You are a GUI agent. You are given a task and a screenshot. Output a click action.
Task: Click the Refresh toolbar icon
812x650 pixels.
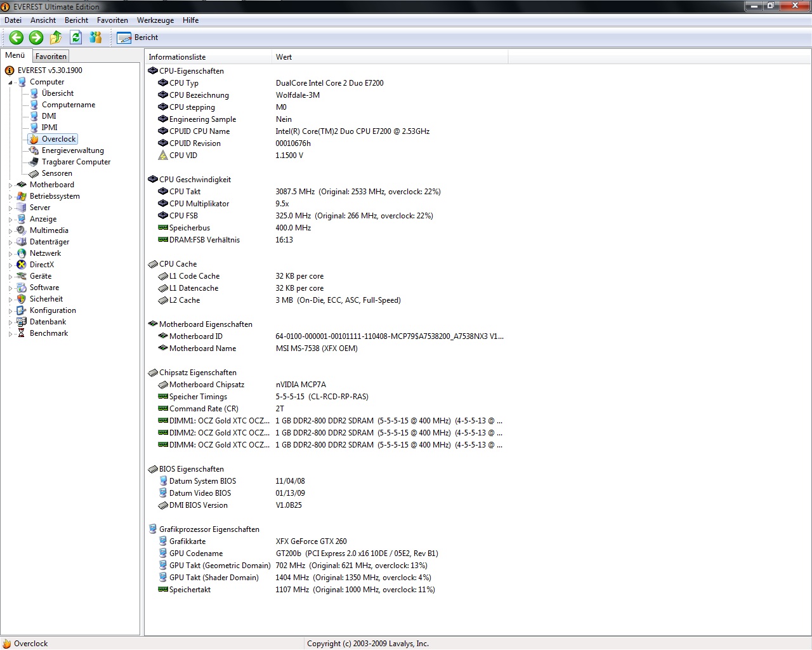pos(75,37)
